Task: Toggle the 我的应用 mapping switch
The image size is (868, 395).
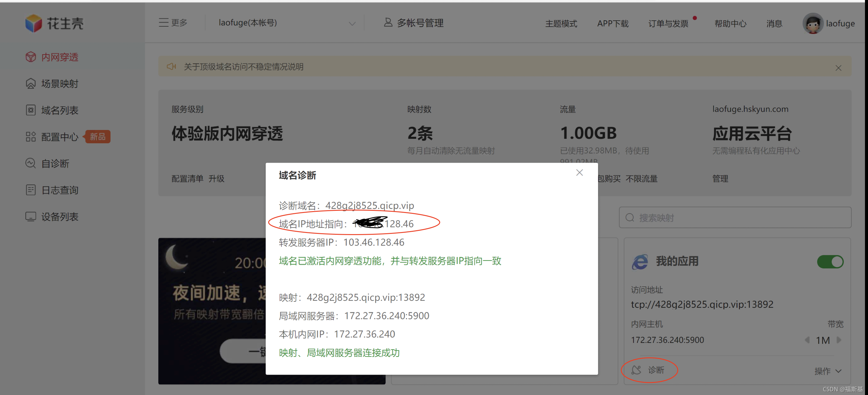Action: [x=830, y=261]
